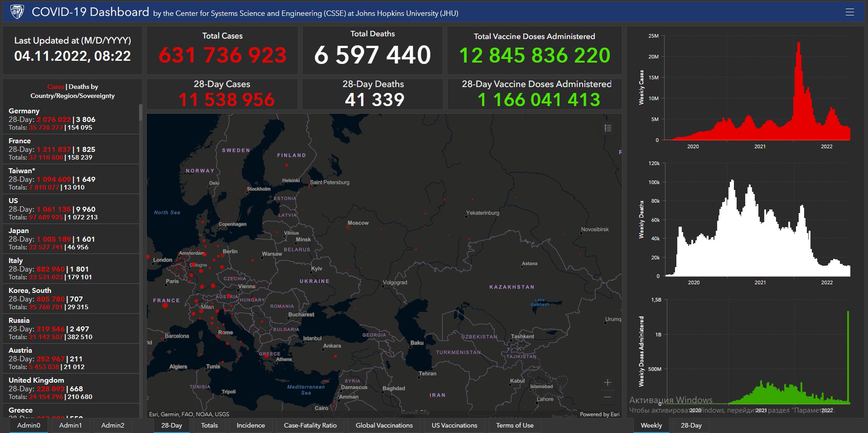
Task: Zoom in on the map
Action: [x=608, y=383]
